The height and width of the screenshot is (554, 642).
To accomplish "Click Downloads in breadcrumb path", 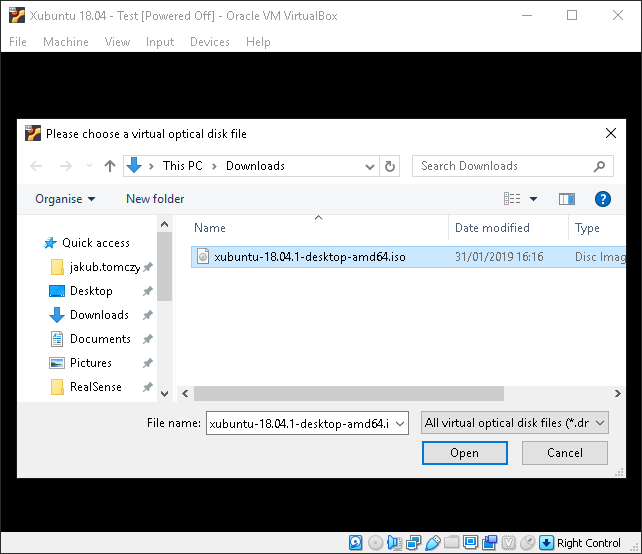I will (x=255, y=166).
